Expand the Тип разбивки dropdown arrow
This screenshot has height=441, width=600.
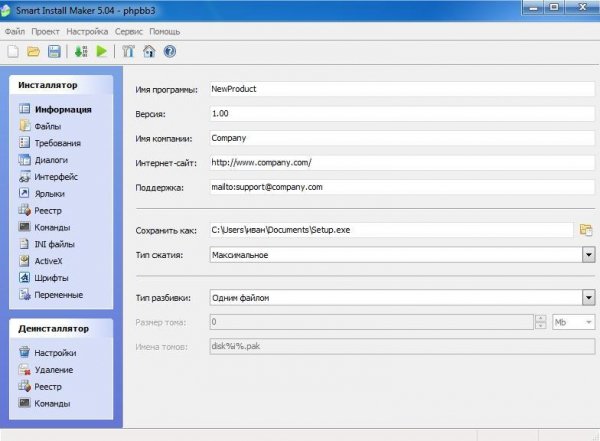[589, 297]
